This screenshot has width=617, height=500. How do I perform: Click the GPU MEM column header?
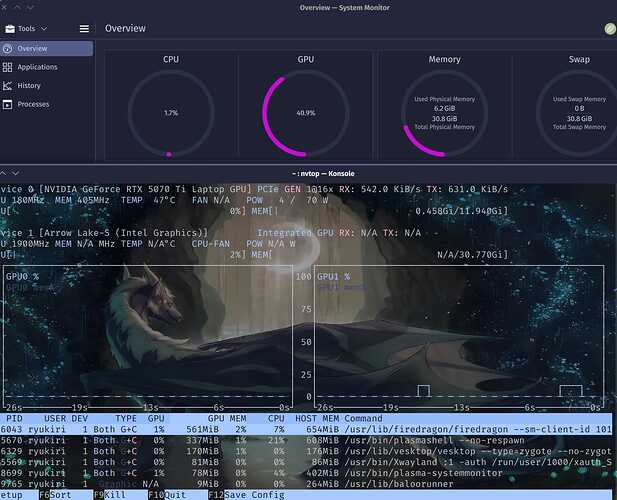227,418
